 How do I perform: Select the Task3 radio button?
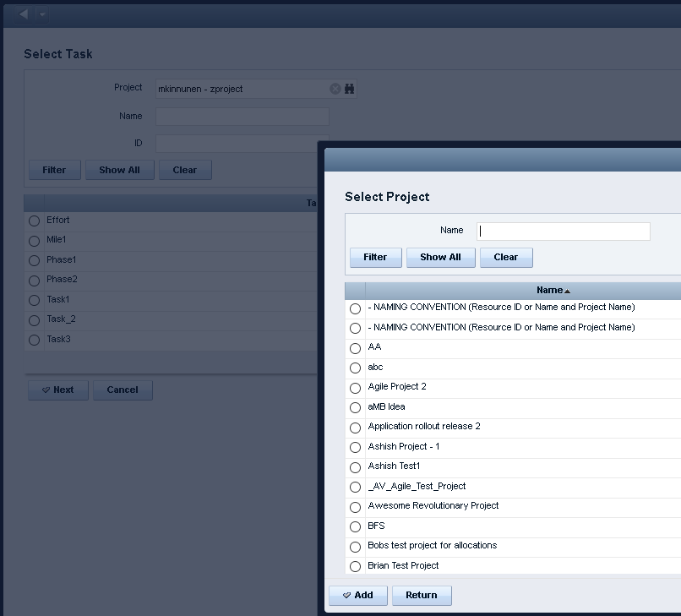(34, 340)
